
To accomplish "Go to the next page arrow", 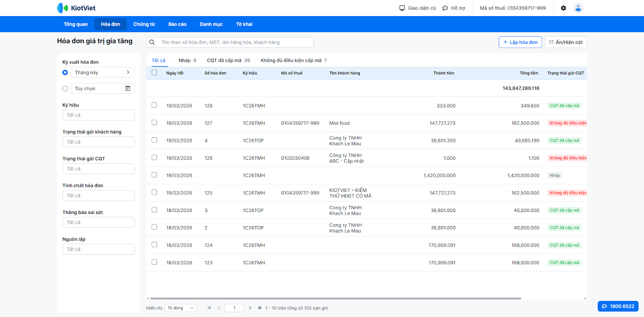I will coord(250,308).
